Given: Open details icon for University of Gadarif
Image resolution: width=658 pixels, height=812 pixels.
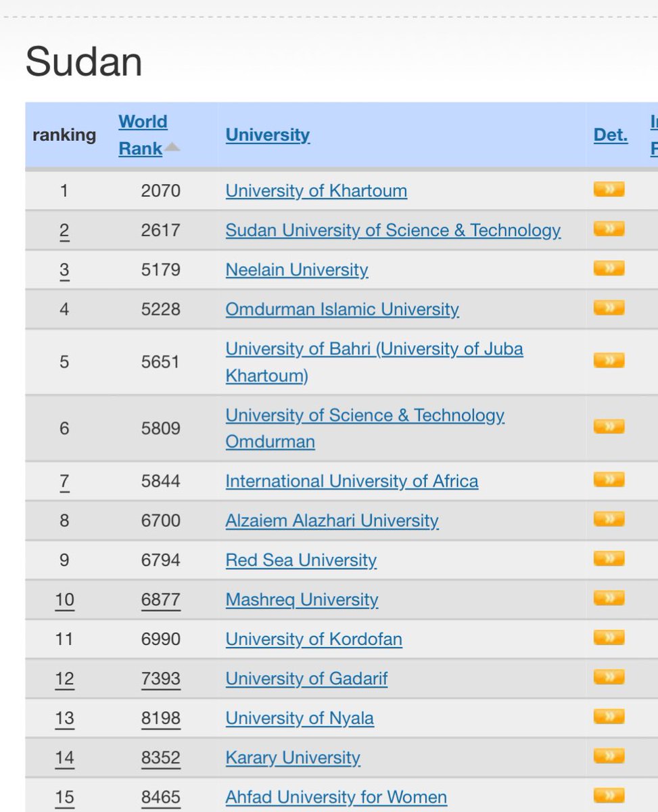Looking at the screenshot, I should pos(609,677).
